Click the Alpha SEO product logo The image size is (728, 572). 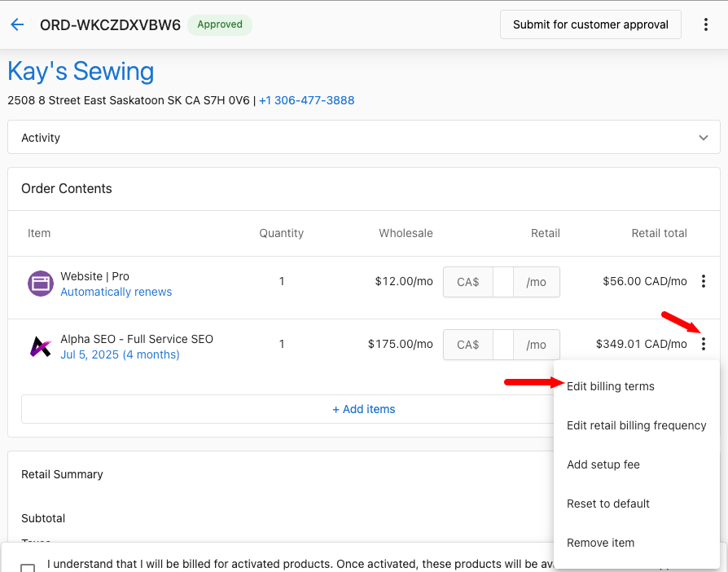[x=41, y=346]
